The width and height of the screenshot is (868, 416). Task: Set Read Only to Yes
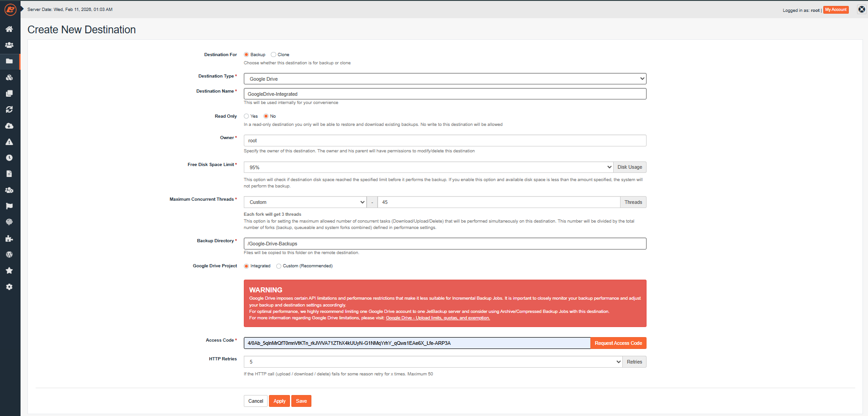point(247,116)
